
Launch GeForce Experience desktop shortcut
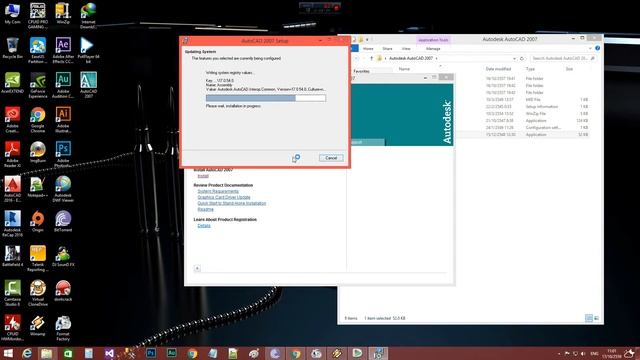38,85
